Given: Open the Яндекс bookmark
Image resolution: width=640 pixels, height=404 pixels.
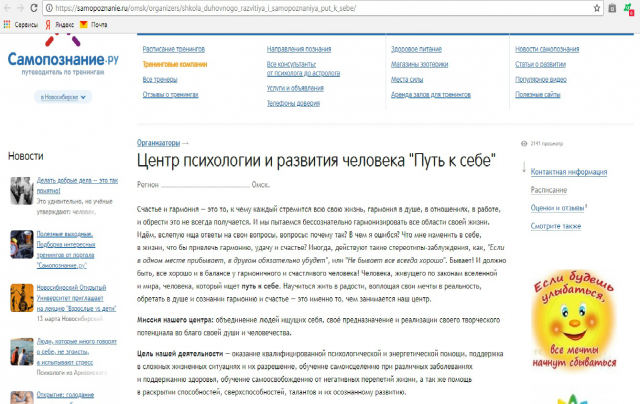Looking at the screenshot, I should click(x=60, y=25).
